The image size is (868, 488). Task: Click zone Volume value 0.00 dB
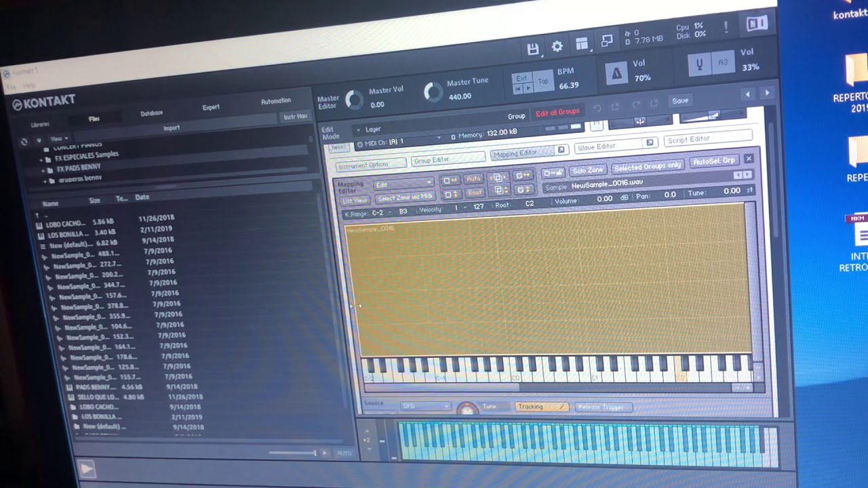pyautogui.click(x=604, y=199)
